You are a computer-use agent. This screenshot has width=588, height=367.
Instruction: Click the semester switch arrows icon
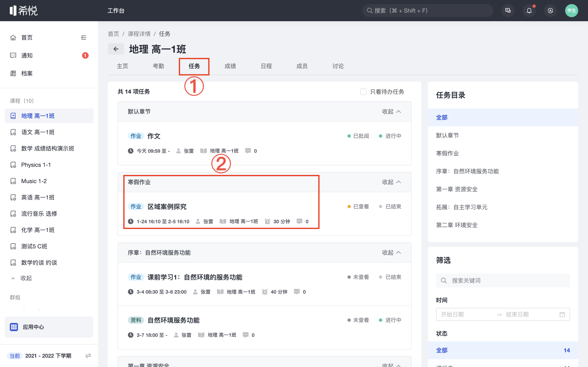[x=88, y=356]
